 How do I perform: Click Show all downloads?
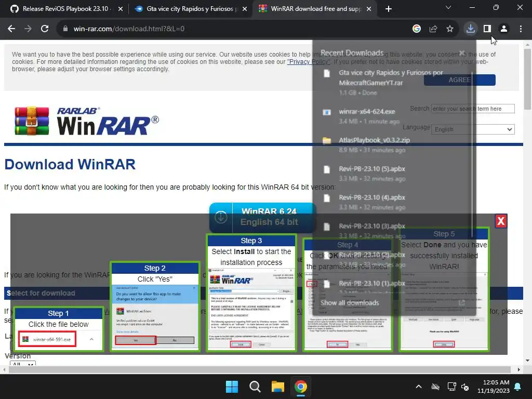(x=350, y=303)
